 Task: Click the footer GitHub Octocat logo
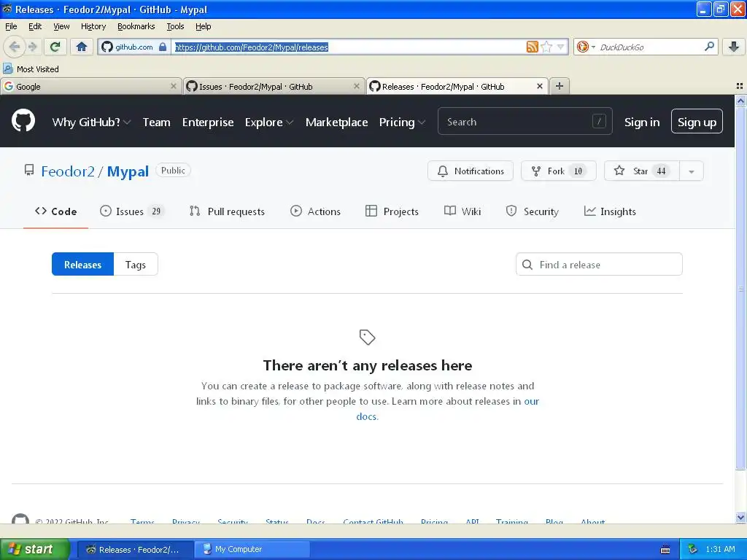pyautogui.click(x=20, y=518)
